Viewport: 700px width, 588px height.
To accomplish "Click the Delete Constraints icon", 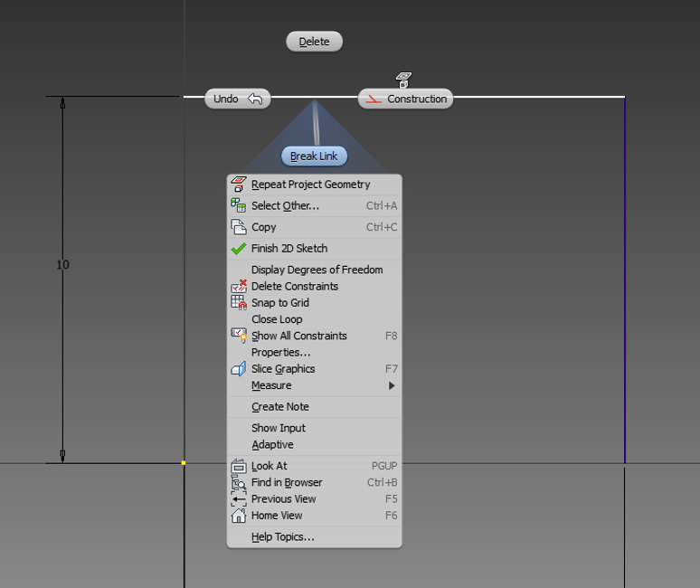I will pos(239,286).
